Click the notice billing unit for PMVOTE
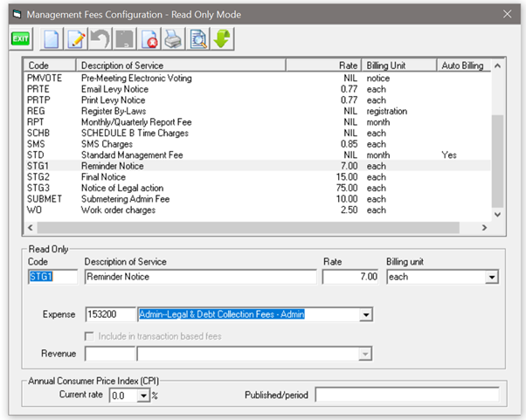Image resolution: width=526 pixels, height=420 pixels. click(378, 78)
